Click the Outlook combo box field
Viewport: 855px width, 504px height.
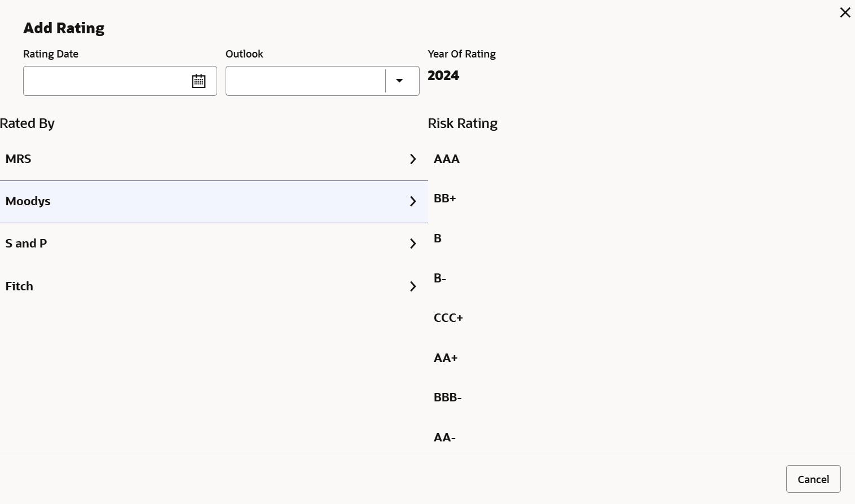click(x=305, y=81)
